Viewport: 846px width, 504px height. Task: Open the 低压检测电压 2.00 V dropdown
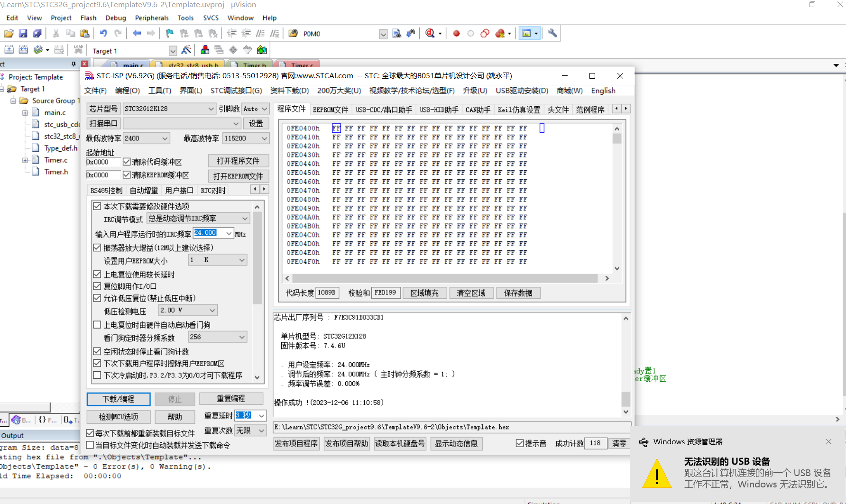click(187, 310)
